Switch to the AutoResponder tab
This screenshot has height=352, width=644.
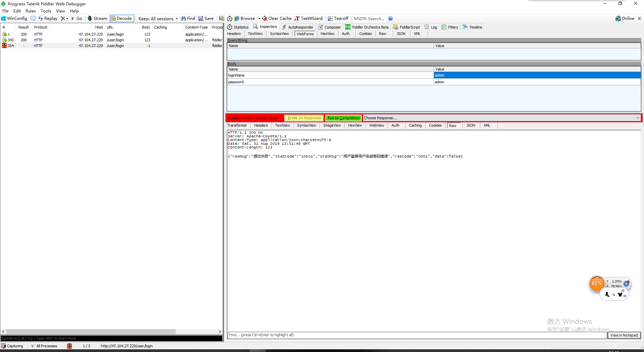pos(298,27)
